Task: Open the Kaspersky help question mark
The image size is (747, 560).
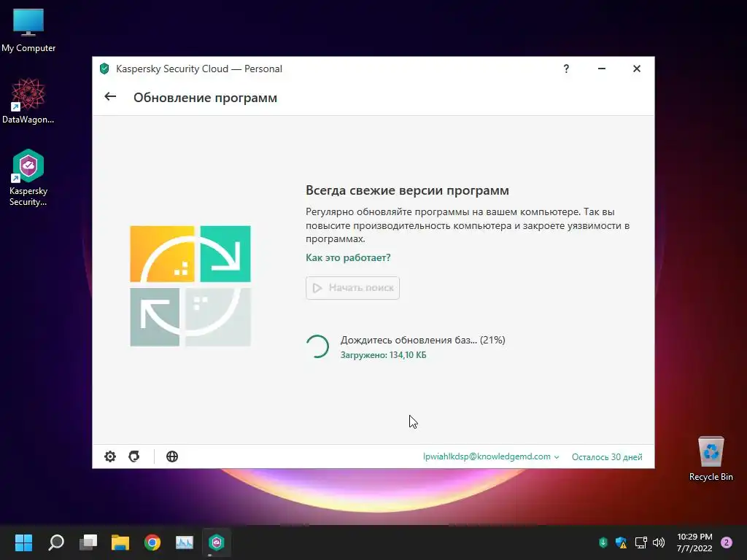Action: (566, 69)
